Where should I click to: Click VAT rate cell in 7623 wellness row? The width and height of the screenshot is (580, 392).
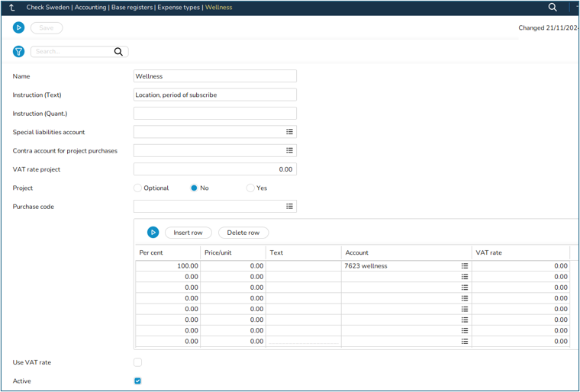click(x=520, y=266)
